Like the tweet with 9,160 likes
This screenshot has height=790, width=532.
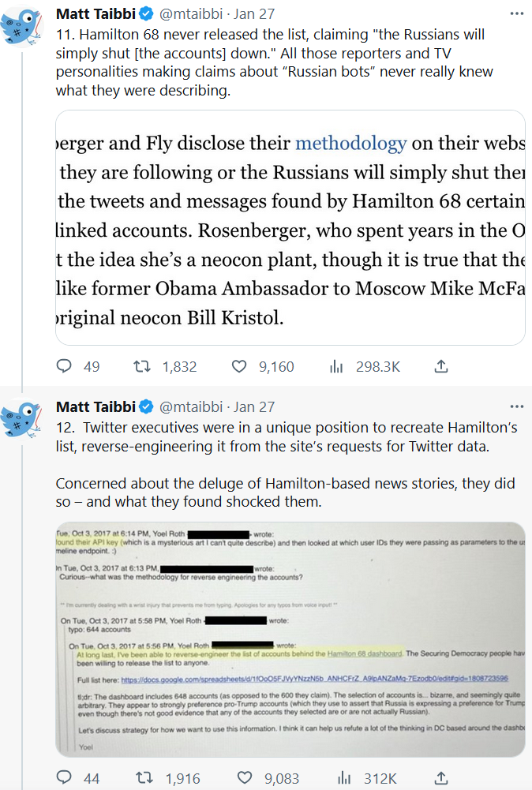tap(240, 367)
